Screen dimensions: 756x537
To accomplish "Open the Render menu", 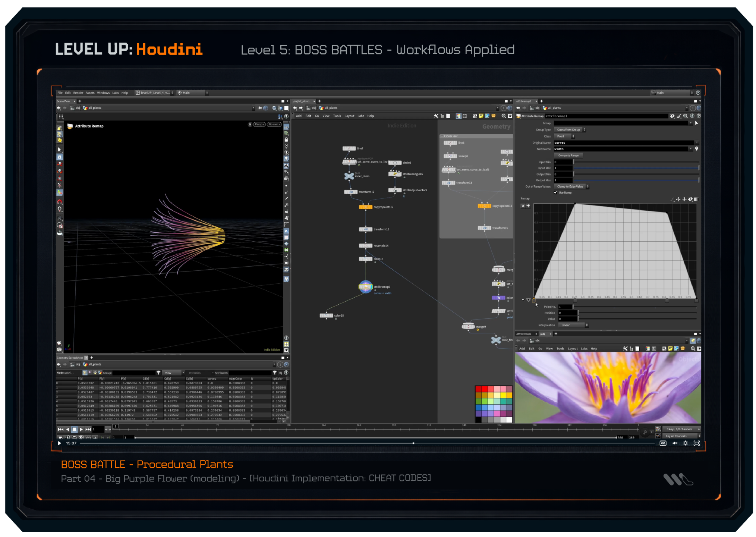I will coord(78,93).
